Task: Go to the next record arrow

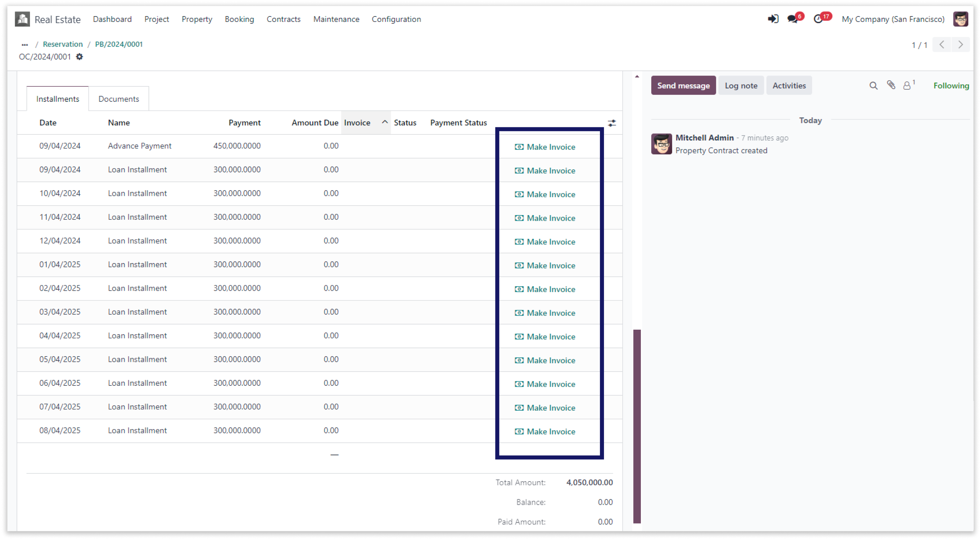Action: (x=961, y=45)
